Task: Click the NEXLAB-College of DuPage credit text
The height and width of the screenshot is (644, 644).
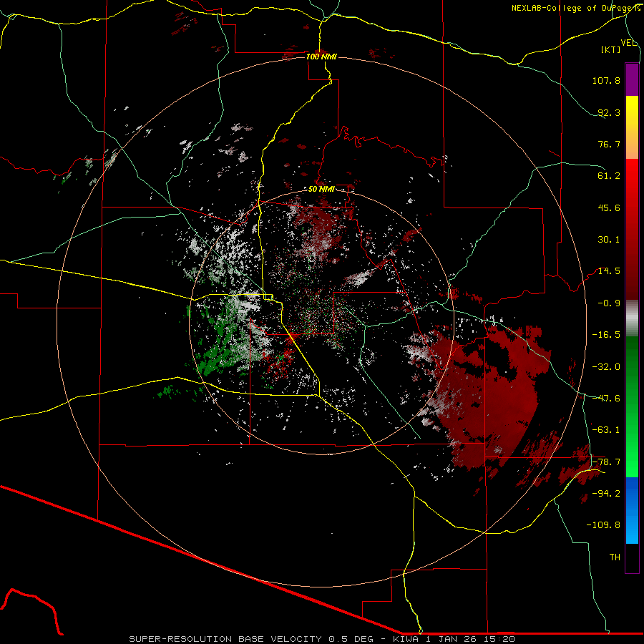Action: click(x=575, y=8)
